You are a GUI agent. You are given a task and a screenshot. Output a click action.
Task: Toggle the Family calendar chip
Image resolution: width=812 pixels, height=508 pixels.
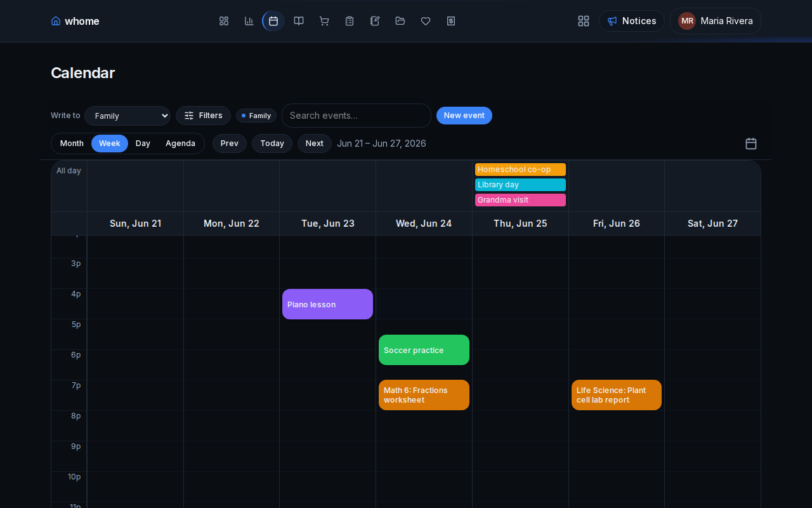pos(256,116)
